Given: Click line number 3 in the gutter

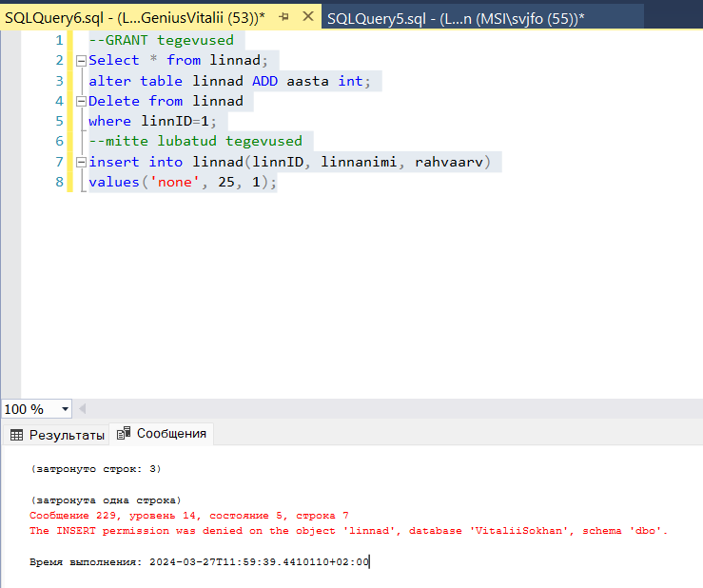Looking at the screenshot, I should click(x=59, y=81).
